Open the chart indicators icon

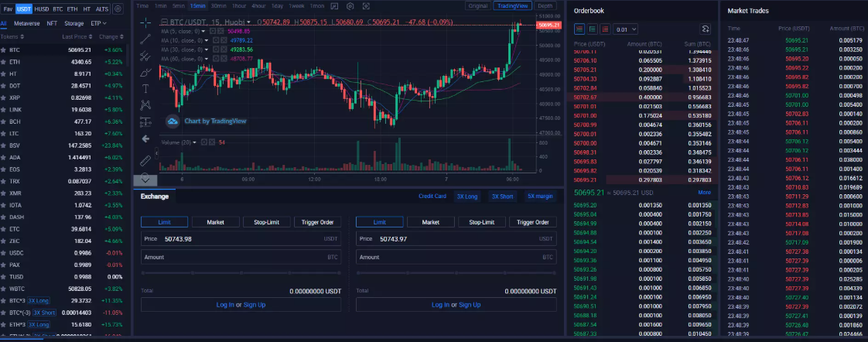[x=333, y=6]
